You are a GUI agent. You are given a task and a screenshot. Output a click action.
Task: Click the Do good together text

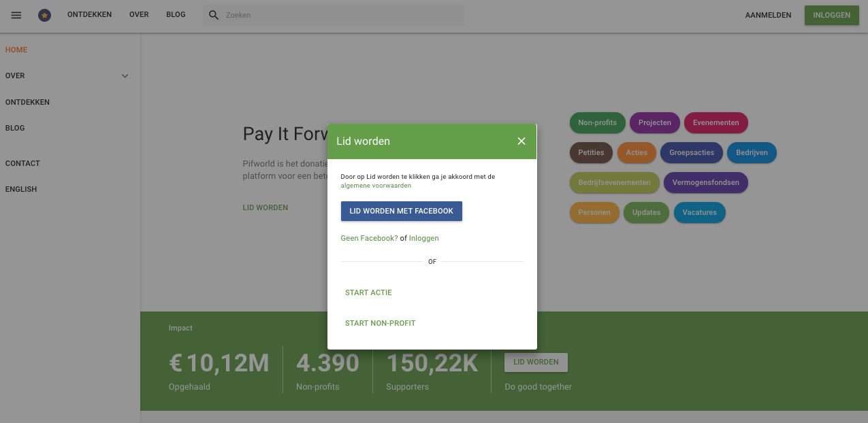[538, 387]
